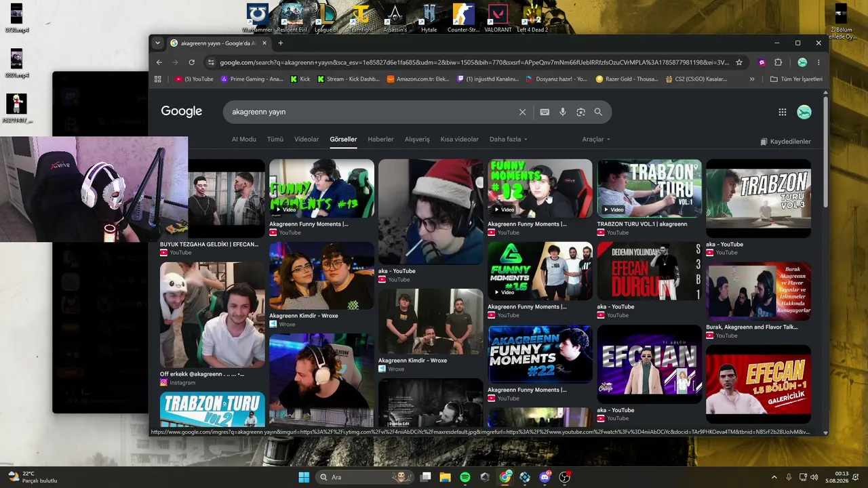Image resolution: width=868 pixels, height=488 pixels.
Task: Open the Amazon.com.tr bookmark
Action: point(418,79)
